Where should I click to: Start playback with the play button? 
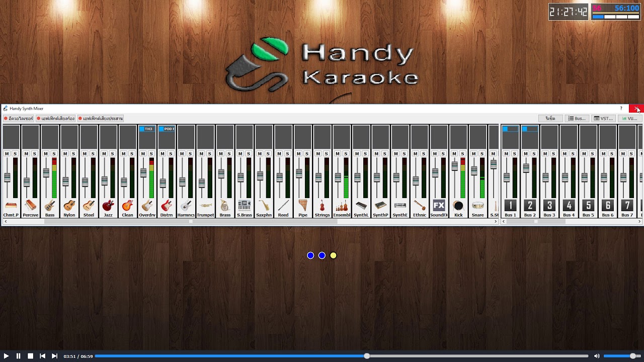pos(6,356)
